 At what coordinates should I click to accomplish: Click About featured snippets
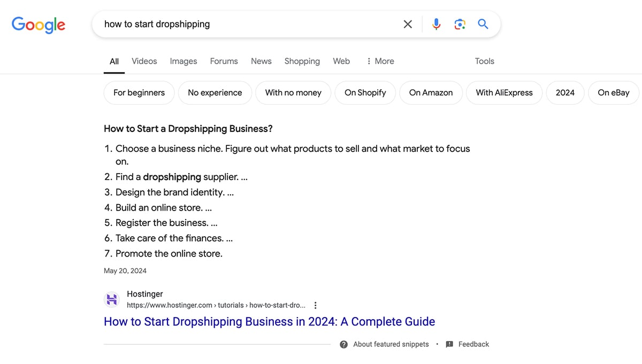(391, 344)
